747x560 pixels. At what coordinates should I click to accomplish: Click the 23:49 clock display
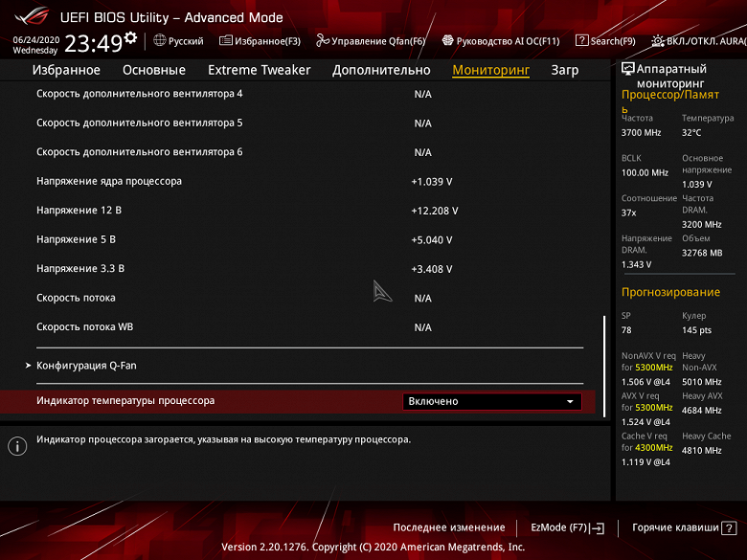(94, 44)
